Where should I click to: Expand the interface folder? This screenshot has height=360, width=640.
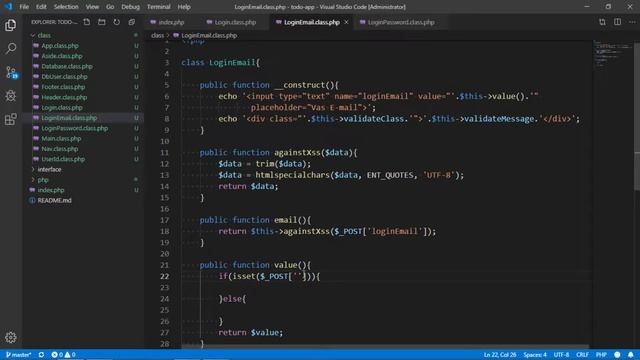(49, 169)
